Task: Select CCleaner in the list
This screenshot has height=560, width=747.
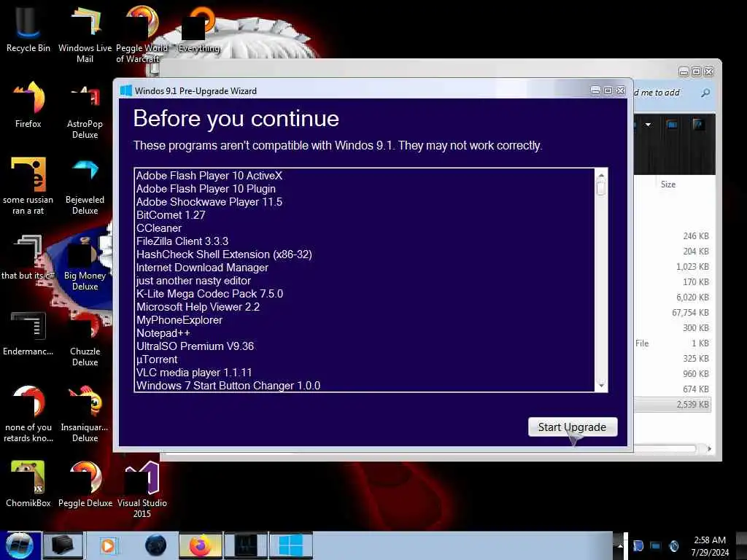Action: 158,228
